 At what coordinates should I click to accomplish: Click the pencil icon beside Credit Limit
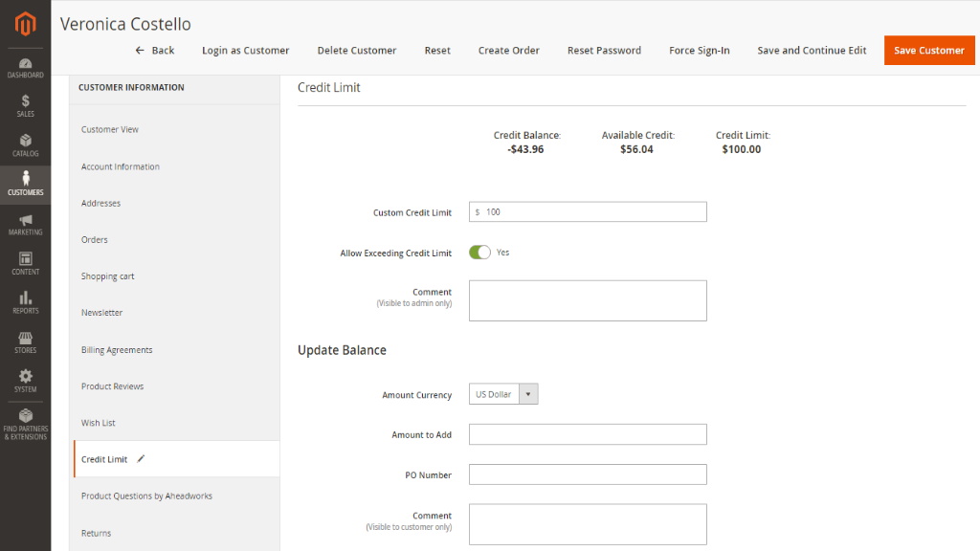tap(142, 458)
